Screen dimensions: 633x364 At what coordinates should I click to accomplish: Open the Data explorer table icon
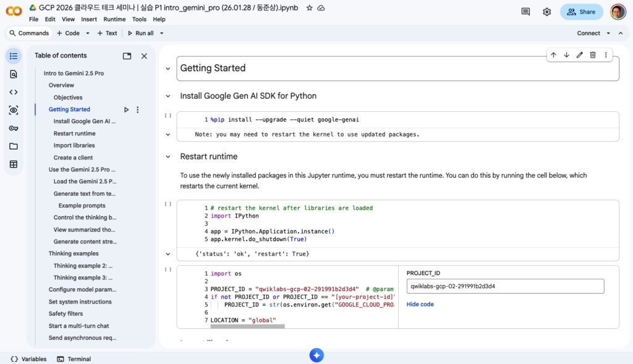(x=14, y=164)
